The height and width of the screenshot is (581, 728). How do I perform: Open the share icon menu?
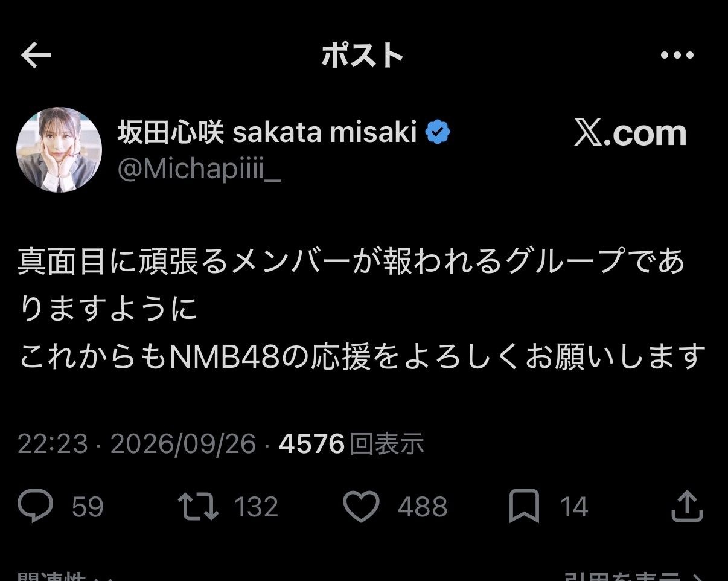(687, 506)
